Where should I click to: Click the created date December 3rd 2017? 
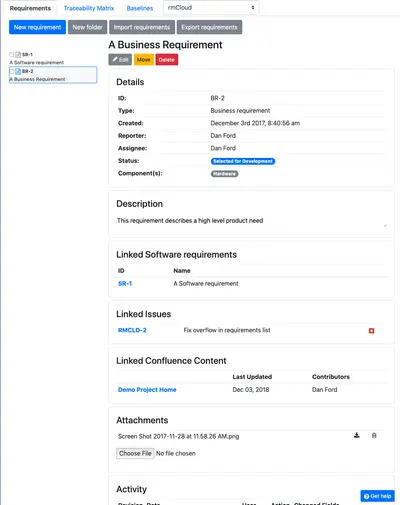(255, 123)
